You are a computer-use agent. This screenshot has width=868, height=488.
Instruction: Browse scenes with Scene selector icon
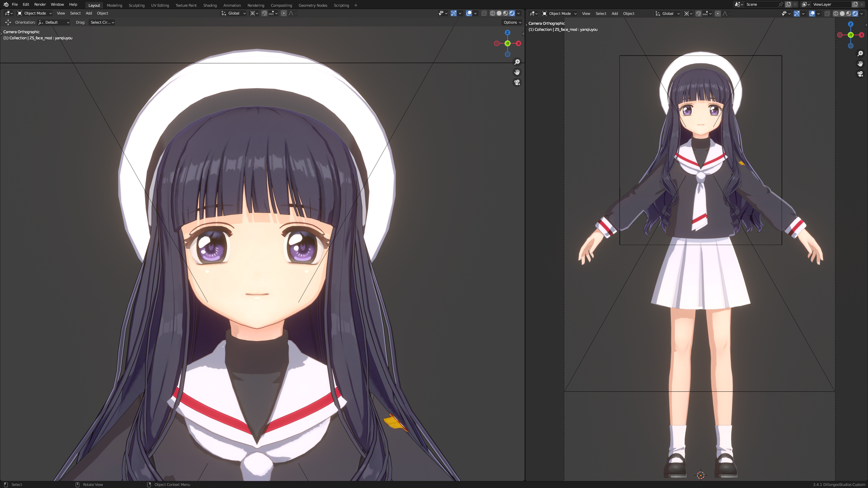(739, 4)
